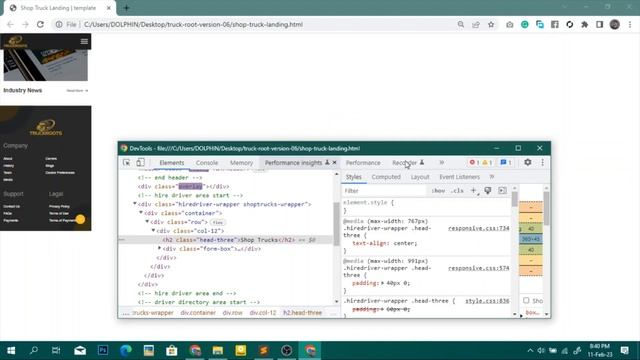Click the blue content size box in box model
This screenshot has height=360, width=640.
click(531, 239)
